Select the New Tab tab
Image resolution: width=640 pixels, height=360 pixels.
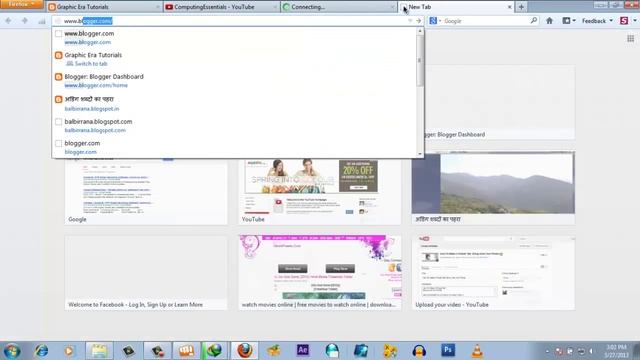coord(456,7)
